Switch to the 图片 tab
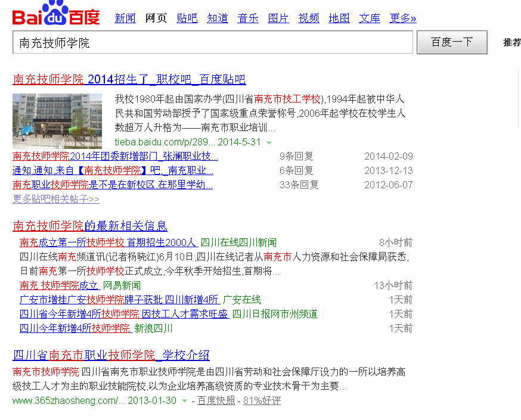This screenshot has width=521, height=420. point(278,18)
